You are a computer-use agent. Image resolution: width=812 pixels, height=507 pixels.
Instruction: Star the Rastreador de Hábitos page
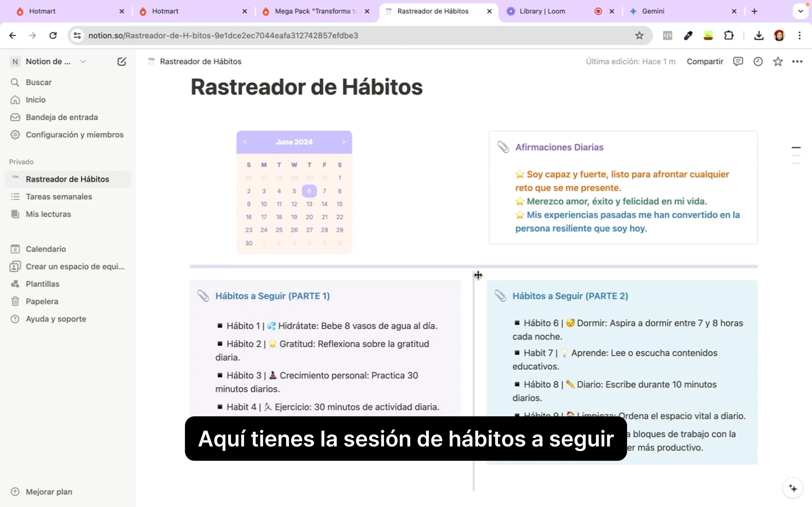point(778,61)
